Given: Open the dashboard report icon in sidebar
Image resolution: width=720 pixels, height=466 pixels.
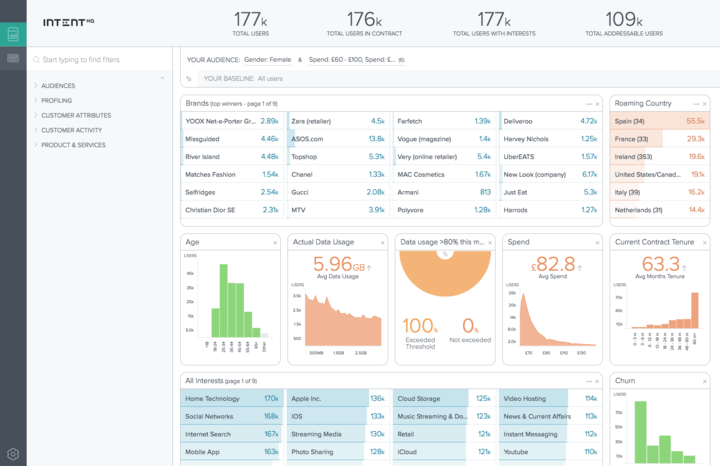Looking at the screenshot, I should (13, 34).
